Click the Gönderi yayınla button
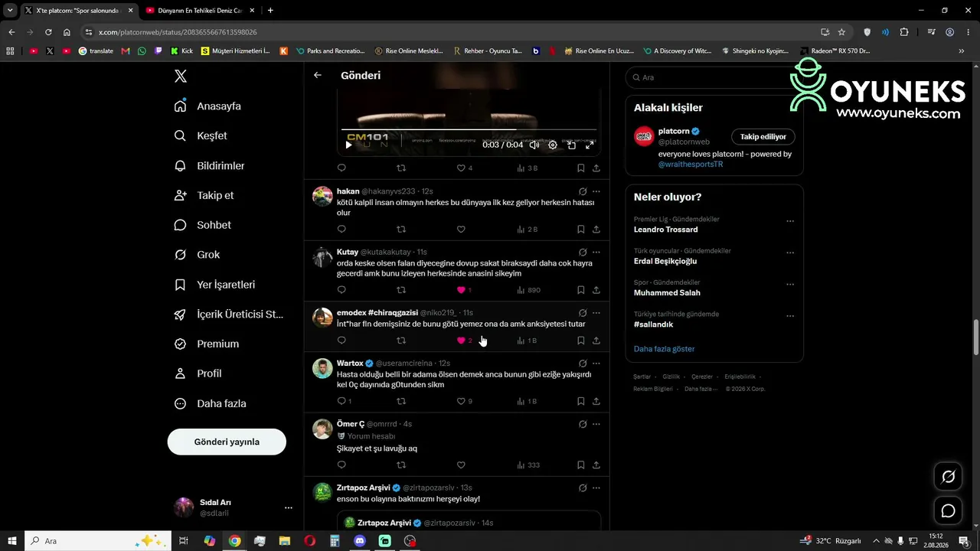Image resolution: width=980 pixels, height=551 pixels. [x=227, y=442]
